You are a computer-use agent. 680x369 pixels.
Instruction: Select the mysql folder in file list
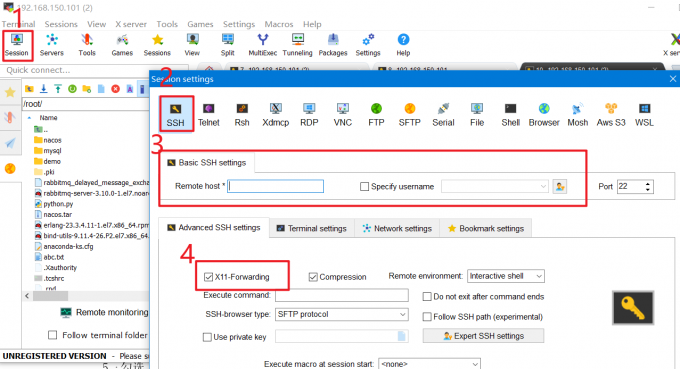48,150
